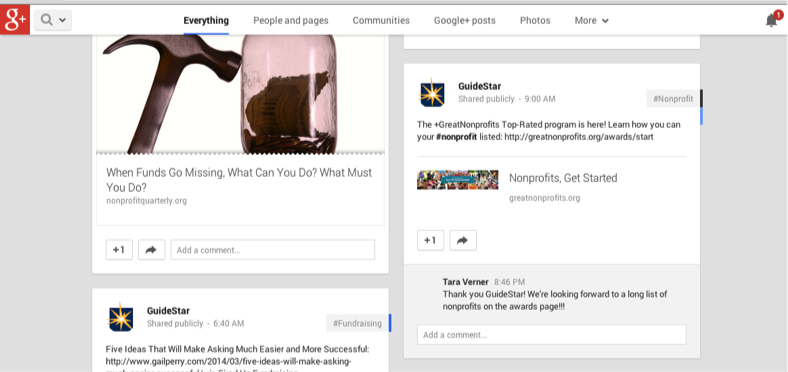Click 'Shared publicly' on 6:40 AM post
Image resolution: width=788 pixels, height=372 pixels.
click(x=175, y=324)
